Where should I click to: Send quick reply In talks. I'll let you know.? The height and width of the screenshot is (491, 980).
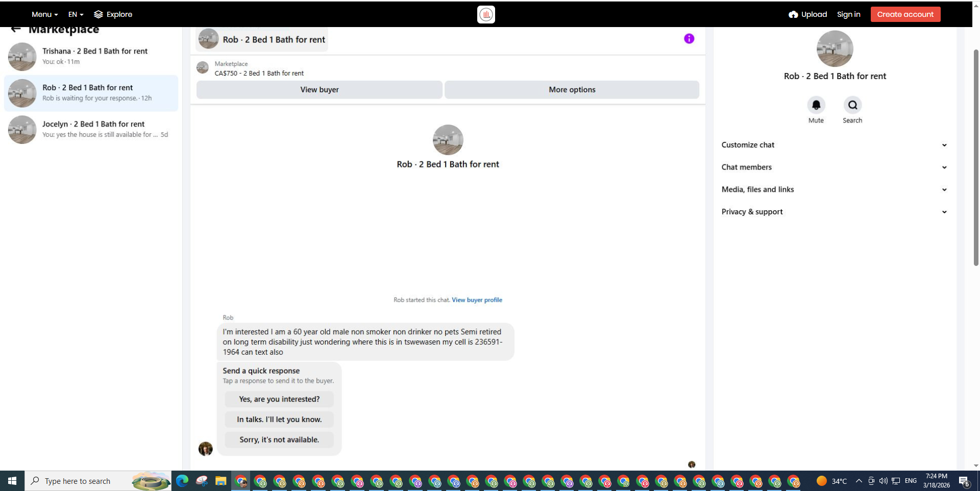tap(279, 420)
